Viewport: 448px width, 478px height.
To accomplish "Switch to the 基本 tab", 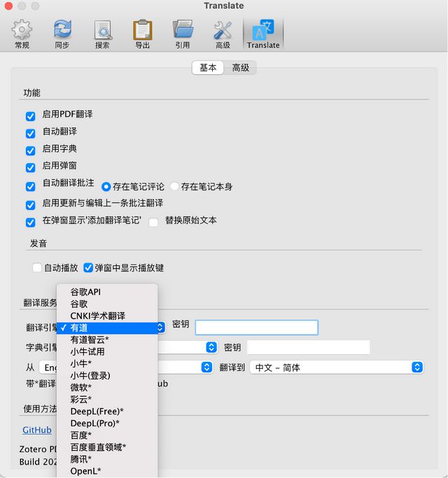I will click(208, 67).
